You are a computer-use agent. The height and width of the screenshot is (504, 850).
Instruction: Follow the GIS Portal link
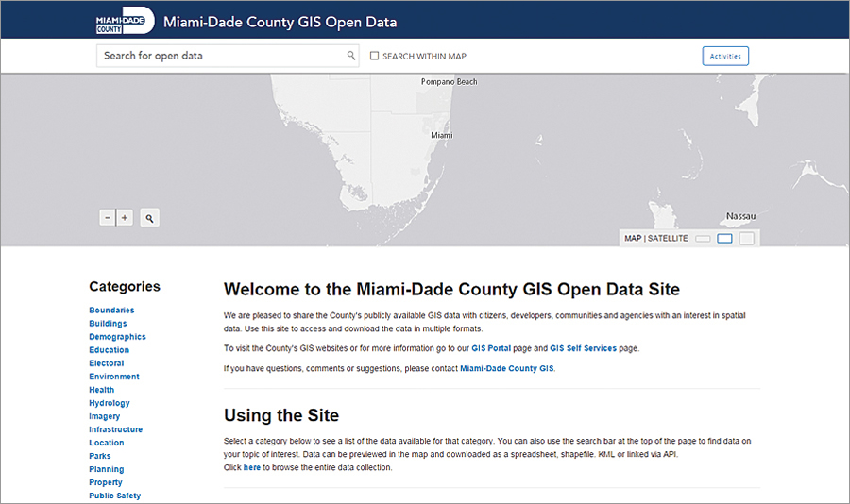[x=491, y=348]
